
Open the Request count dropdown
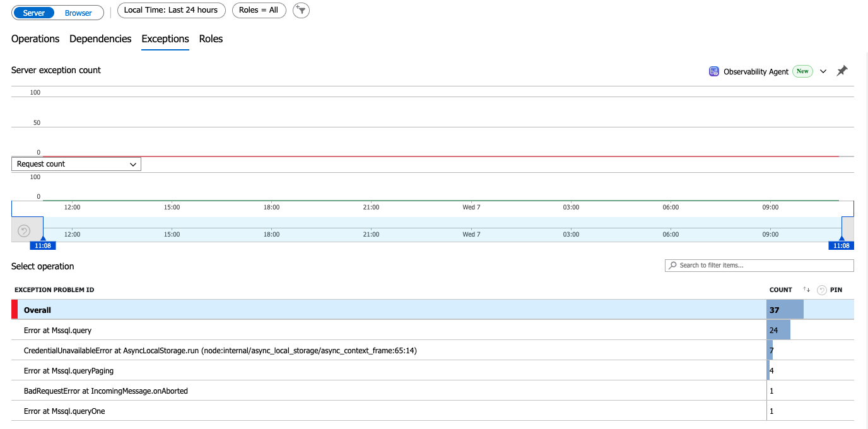point(76,164)
